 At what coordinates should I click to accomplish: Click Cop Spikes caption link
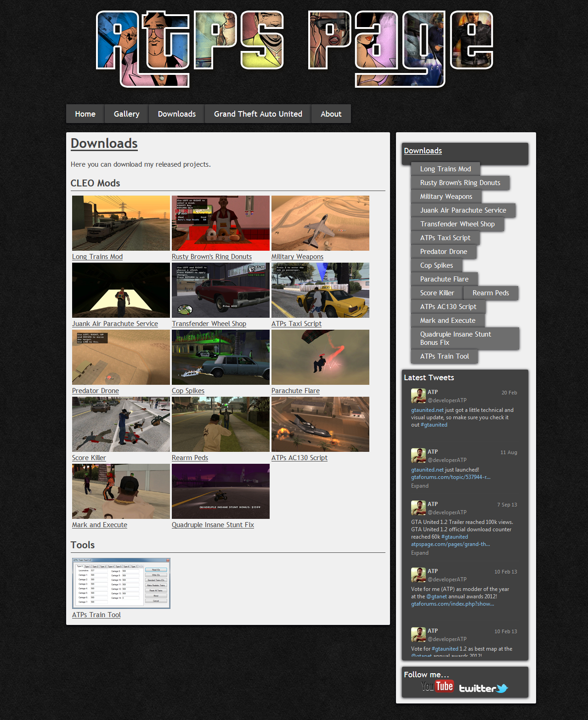click(188, 391)
